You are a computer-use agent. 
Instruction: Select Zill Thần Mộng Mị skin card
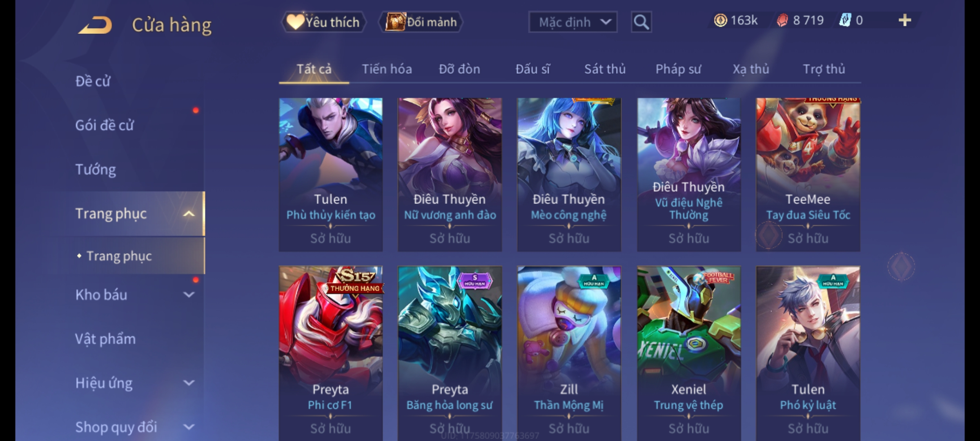point(569,354)
